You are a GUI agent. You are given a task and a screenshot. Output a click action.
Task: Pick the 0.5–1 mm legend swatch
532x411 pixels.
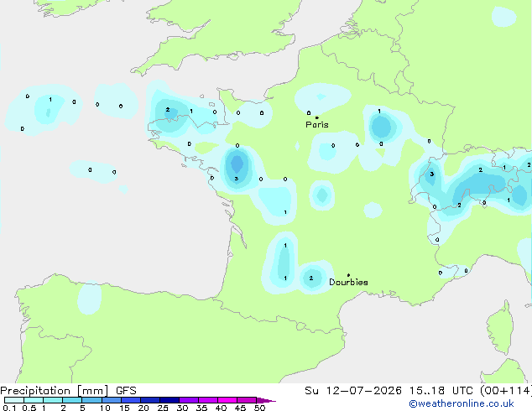tap(34, 400)
